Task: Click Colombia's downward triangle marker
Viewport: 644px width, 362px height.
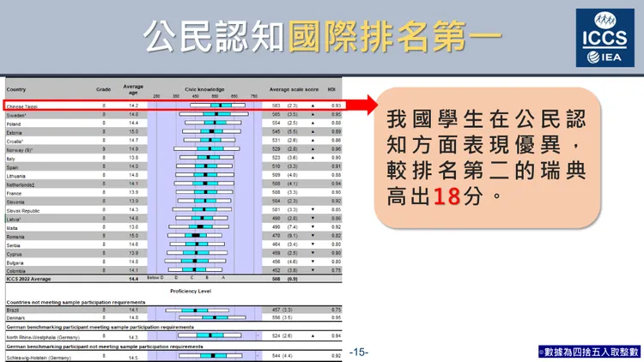Action: 313,270
